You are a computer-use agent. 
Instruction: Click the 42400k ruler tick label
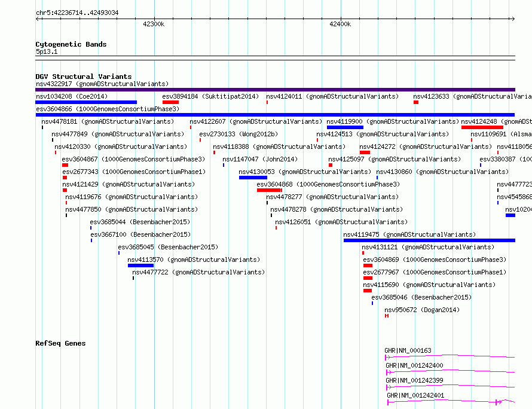[340, 24]
